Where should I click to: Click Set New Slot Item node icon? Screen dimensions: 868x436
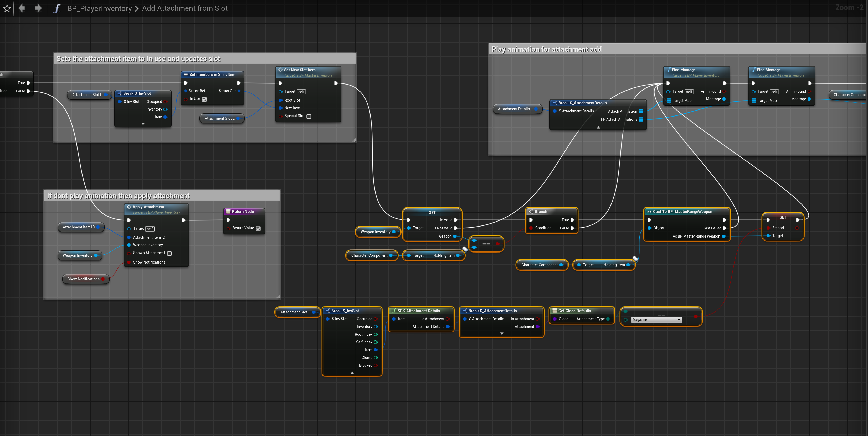(x=280, y=70)
